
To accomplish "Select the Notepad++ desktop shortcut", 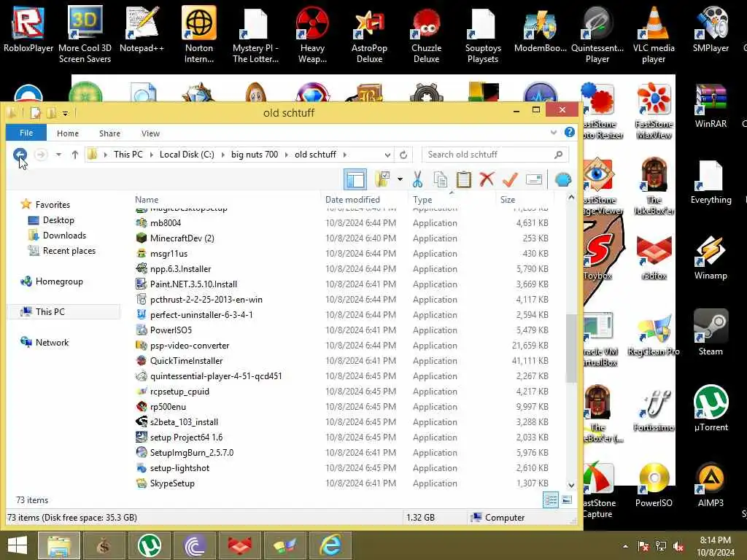I will pos(142,29).
